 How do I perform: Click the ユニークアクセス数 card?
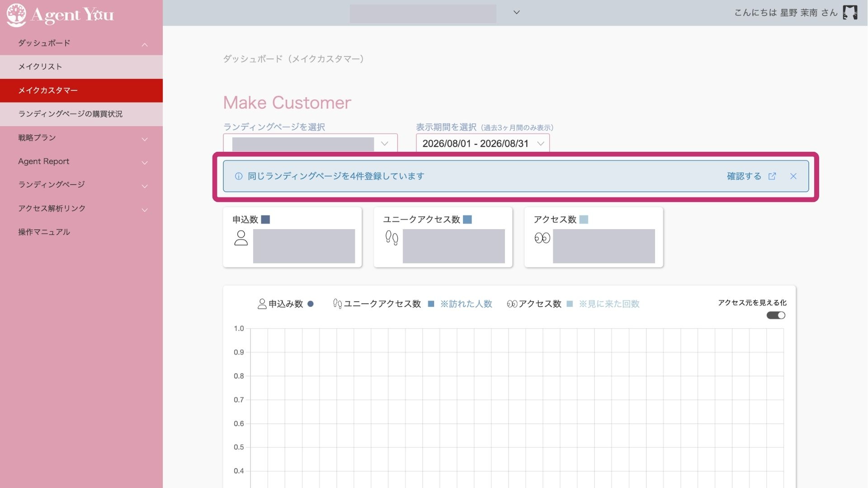(x=443, y=237)
